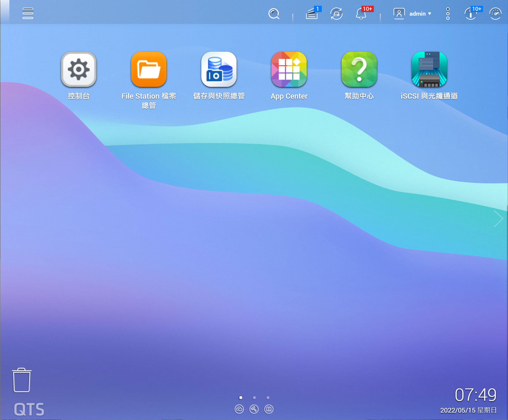The height and width of the screenshot is (420, 508).
Task: Switch to second desktop page dot
Action: pos(254,398)
